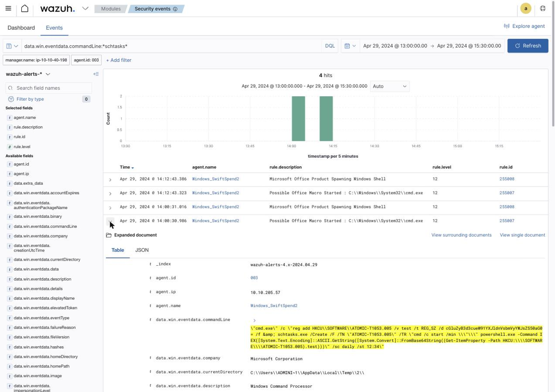The width and height of the screenshot is (555, 392).
Task: Open the user avatar menu
Action: tap(526, 8)
